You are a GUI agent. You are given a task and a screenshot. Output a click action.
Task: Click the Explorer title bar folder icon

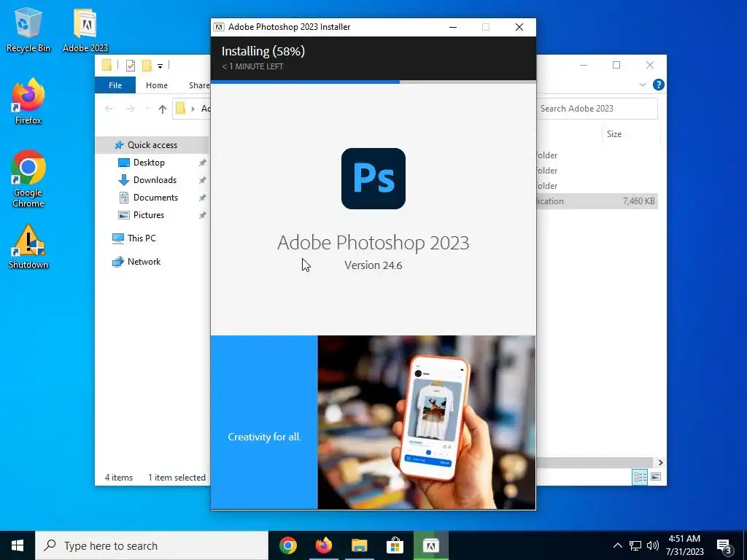pyautogui.click(x=107, y=65)
